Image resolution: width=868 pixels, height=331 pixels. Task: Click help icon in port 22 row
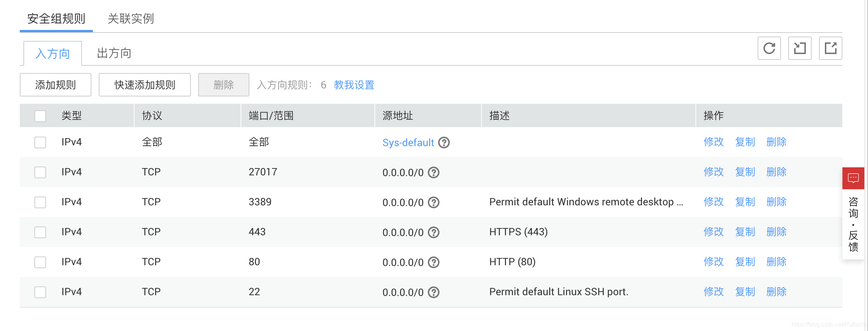[434, 292]
